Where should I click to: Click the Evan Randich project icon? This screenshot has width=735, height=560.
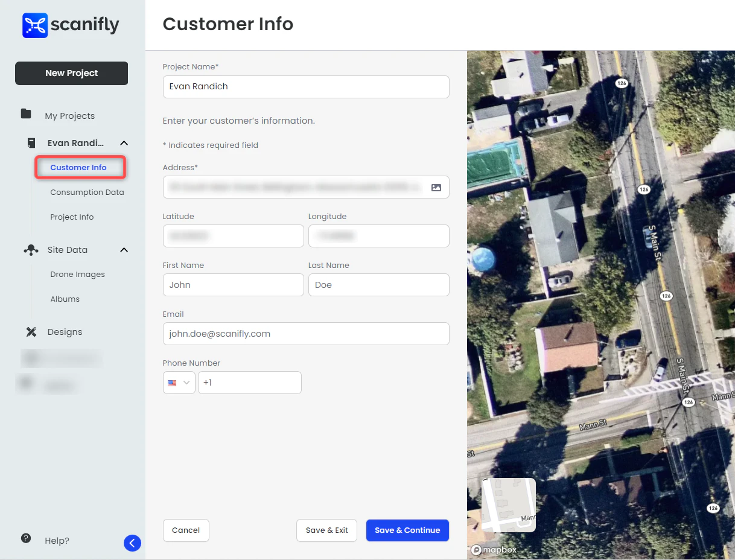click(31, 143)
